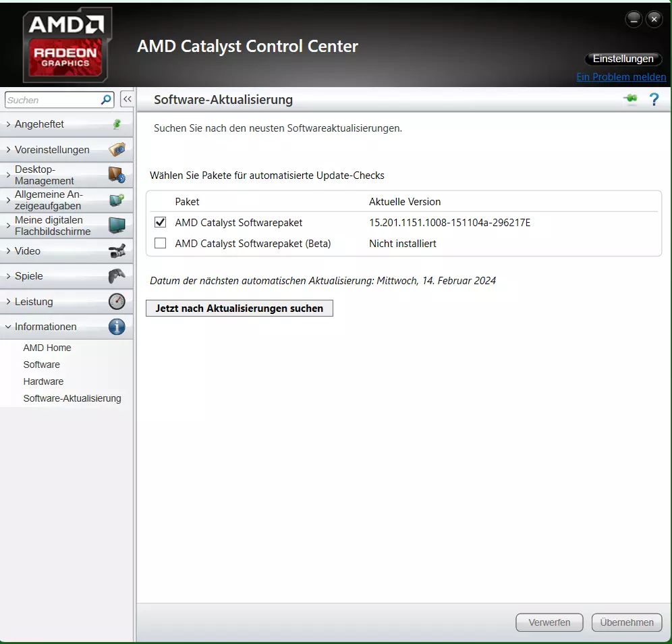Click the Software-Aktualisierung page heading

223,99
